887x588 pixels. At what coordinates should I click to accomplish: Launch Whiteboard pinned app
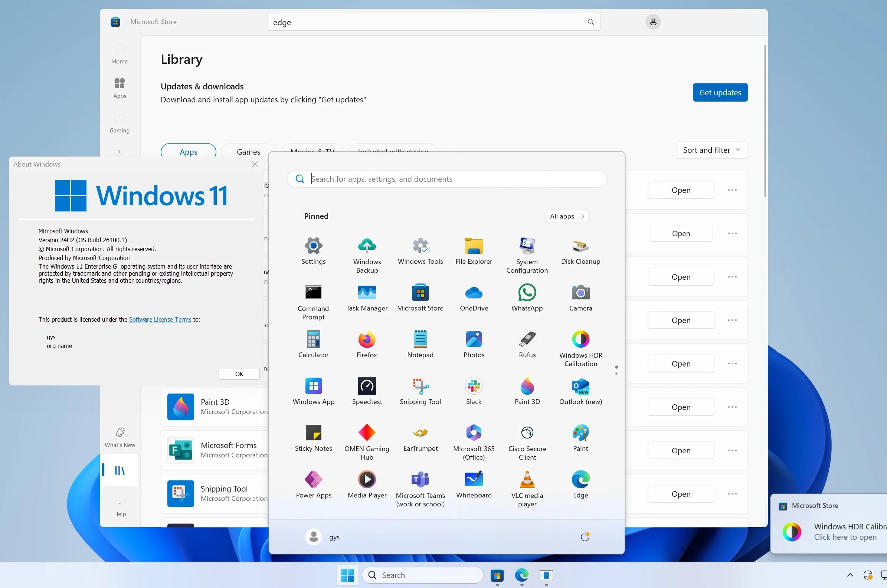tap(474, 484)
